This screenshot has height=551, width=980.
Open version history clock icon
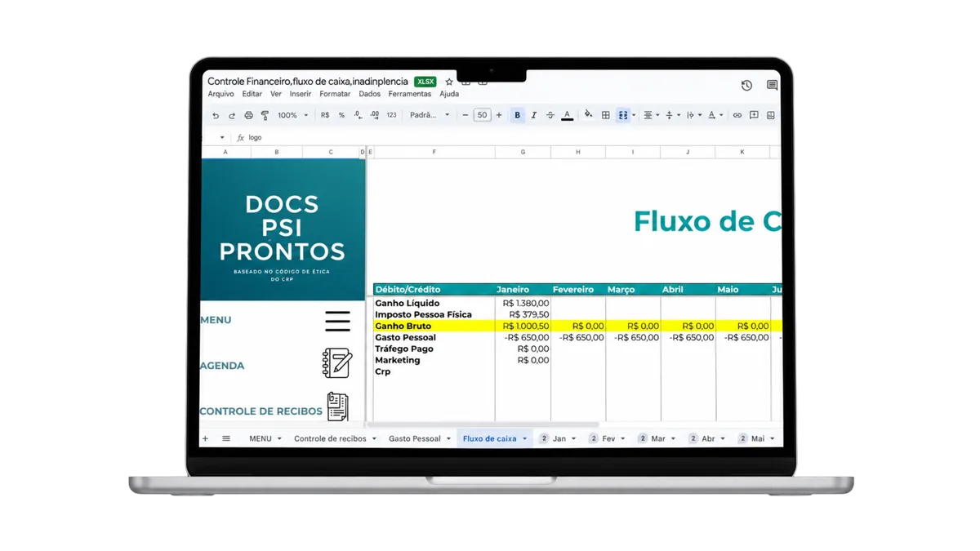[746, 85]
